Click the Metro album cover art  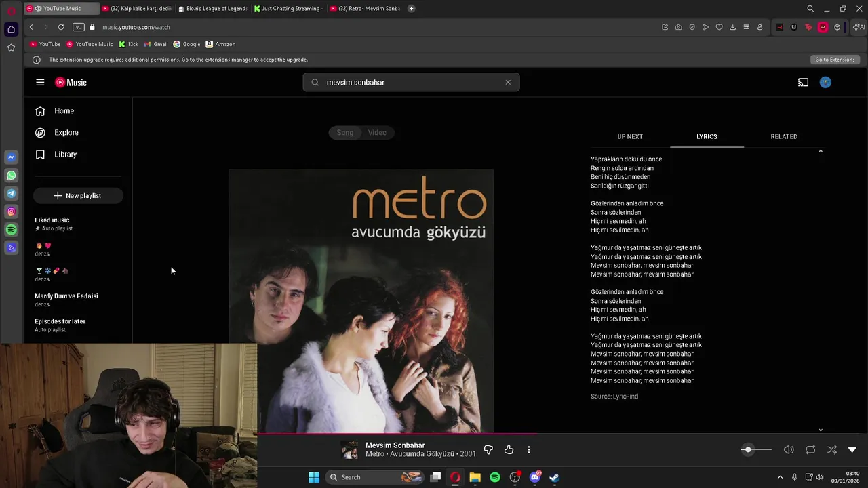pyautogui.click(x=361, y=301)
